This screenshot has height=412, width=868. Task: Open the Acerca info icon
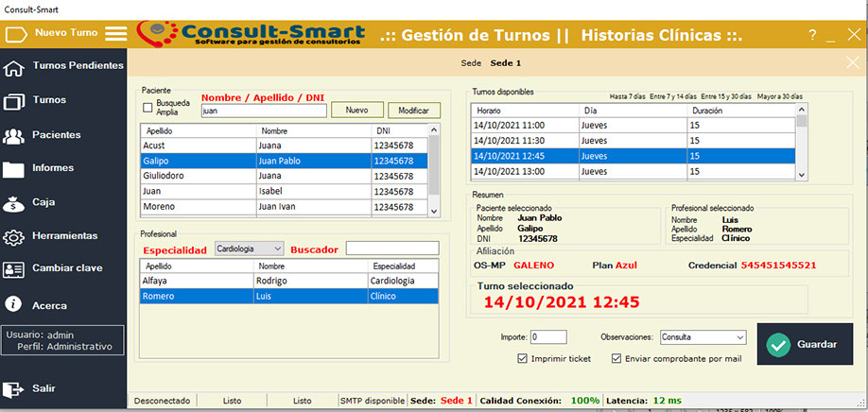[x=14, y=304]
